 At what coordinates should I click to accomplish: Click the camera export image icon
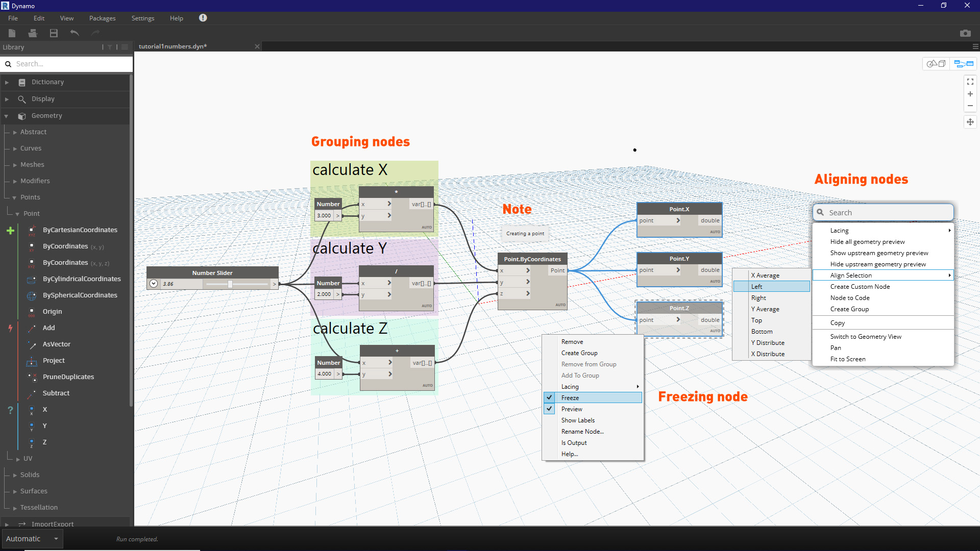(965, 33)
